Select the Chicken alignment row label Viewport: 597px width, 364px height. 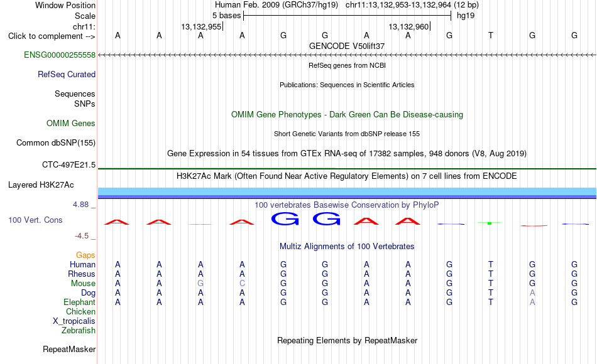80,311
